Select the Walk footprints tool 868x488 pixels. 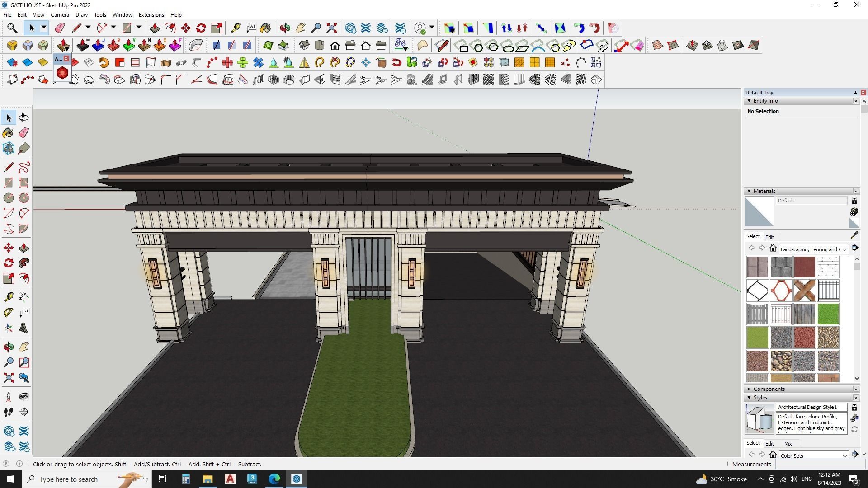[x=8, y=412]
